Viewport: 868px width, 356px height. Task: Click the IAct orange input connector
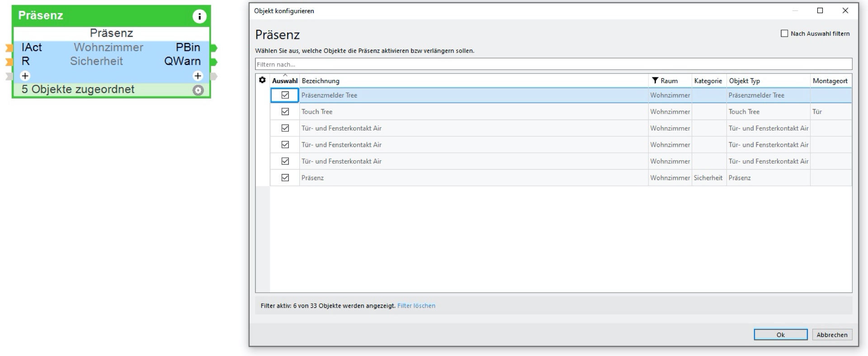[9, 48]
